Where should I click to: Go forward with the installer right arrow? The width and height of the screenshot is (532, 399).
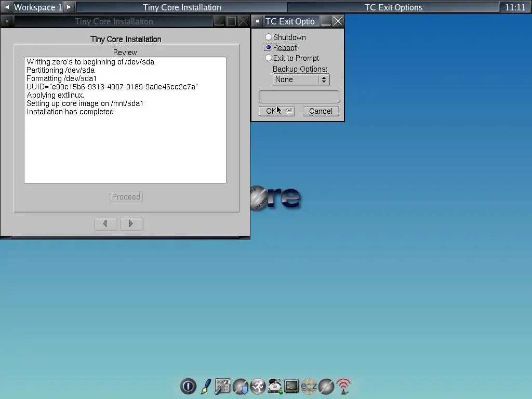click(x=131, y=223)
